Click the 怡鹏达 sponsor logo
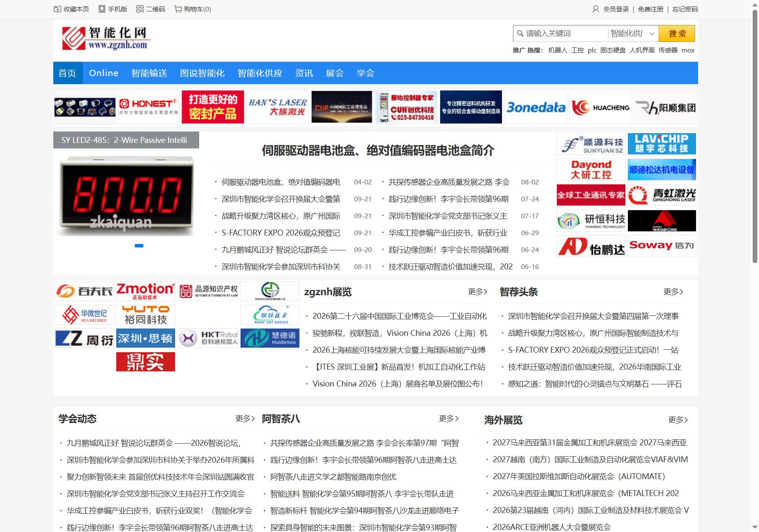 point(591,246)
